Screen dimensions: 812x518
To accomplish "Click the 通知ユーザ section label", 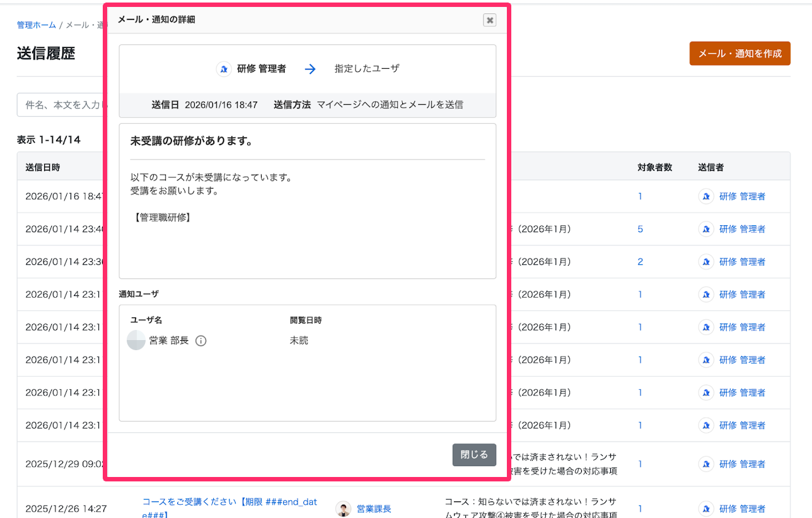I will [139, 294].
